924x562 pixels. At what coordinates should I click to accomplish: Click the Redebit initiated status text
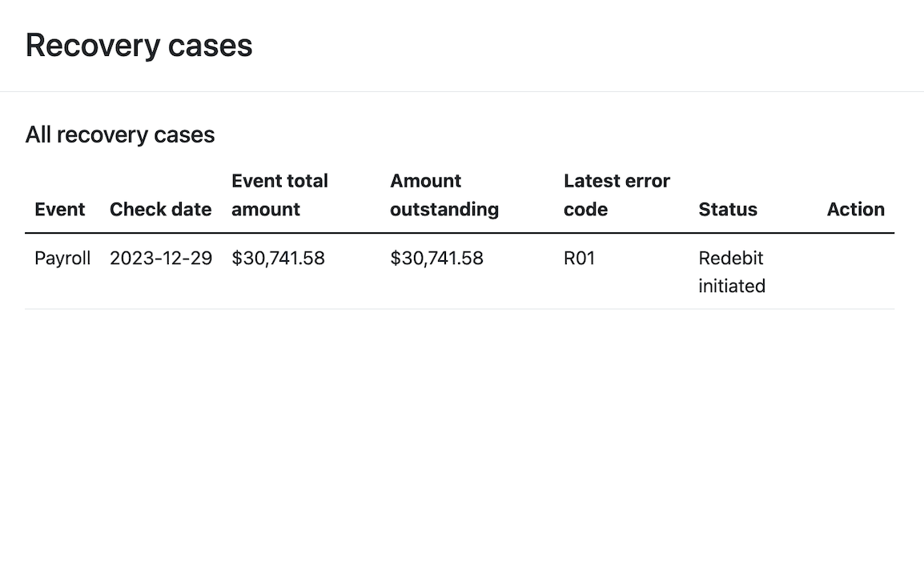tap(731, 272)
